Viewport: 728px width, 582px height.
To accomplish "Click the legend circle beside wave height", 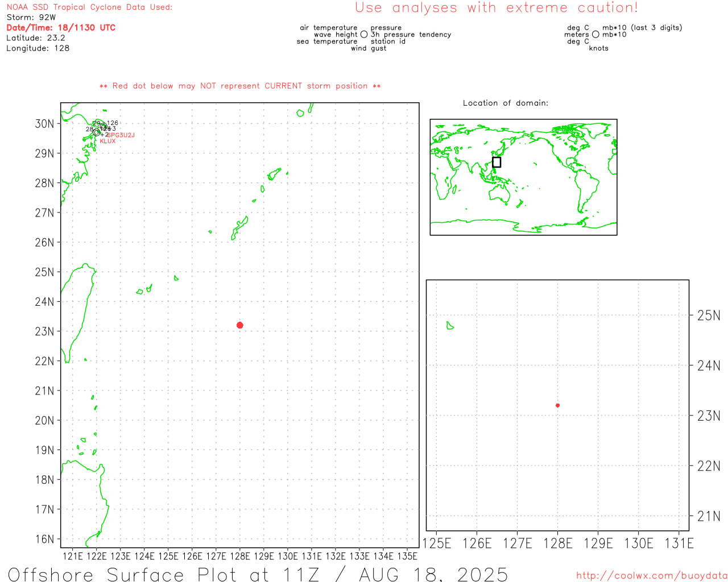I will (x=364, y=34).
